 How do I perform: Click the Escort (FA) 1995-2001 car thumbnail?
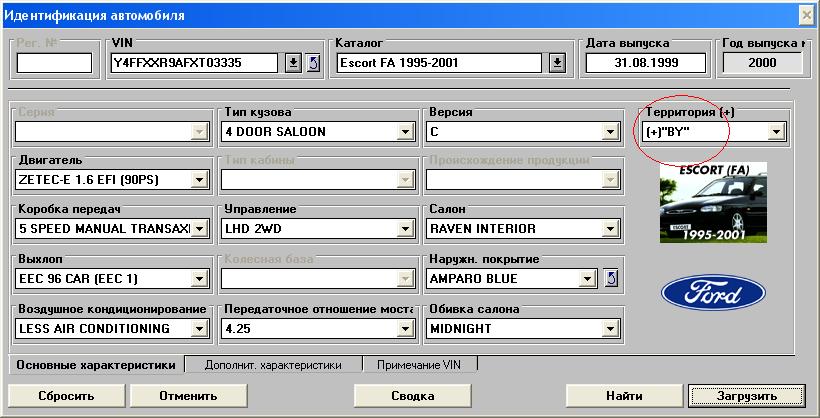coord(713,203)
